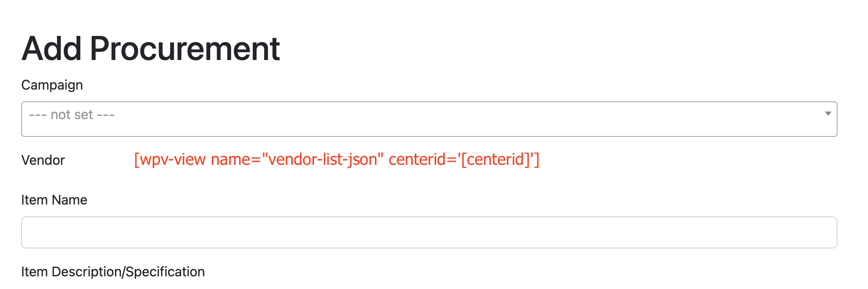Click the Campaign field label
Screen dimensions: 868x289
(x=52, y=85)
